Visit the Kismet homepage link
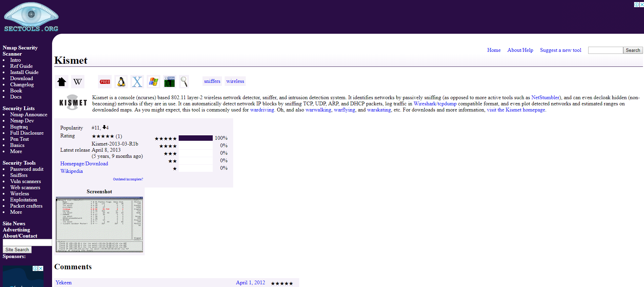The image size is (644, 287). (516, 110)
